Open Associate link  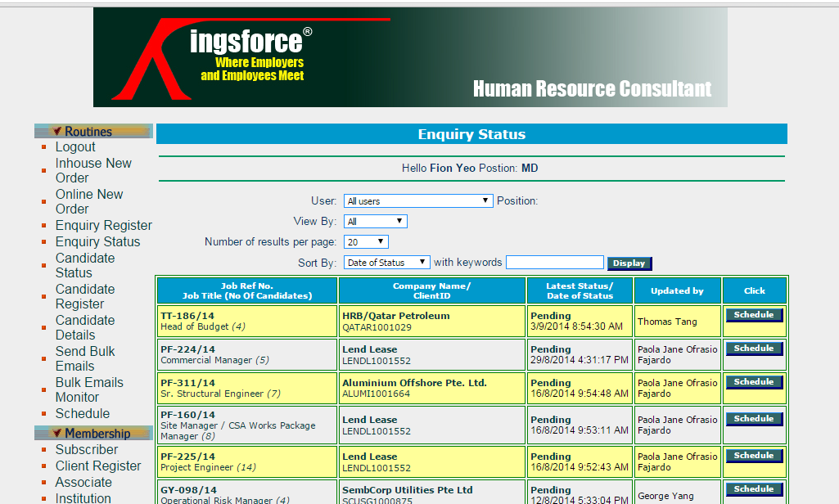pos(83,482)
